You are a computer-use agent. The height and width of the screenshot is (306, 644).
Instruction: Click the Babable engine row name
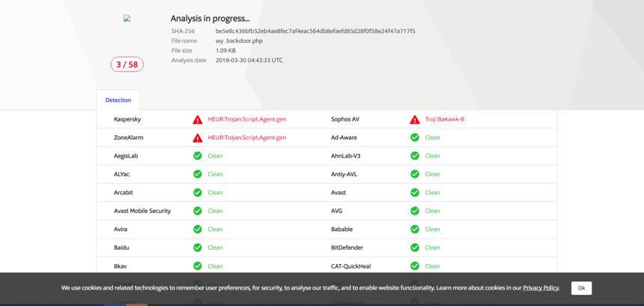pyautogui.click(x=341, y=229)
